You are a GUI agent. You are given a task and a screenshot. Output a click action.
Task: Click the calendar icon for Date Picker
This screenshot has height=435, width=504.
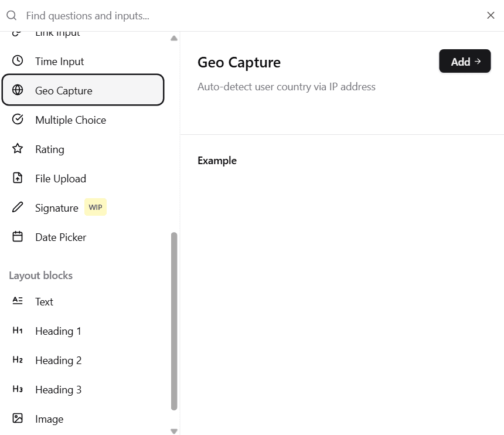click(x=17, y=237)
